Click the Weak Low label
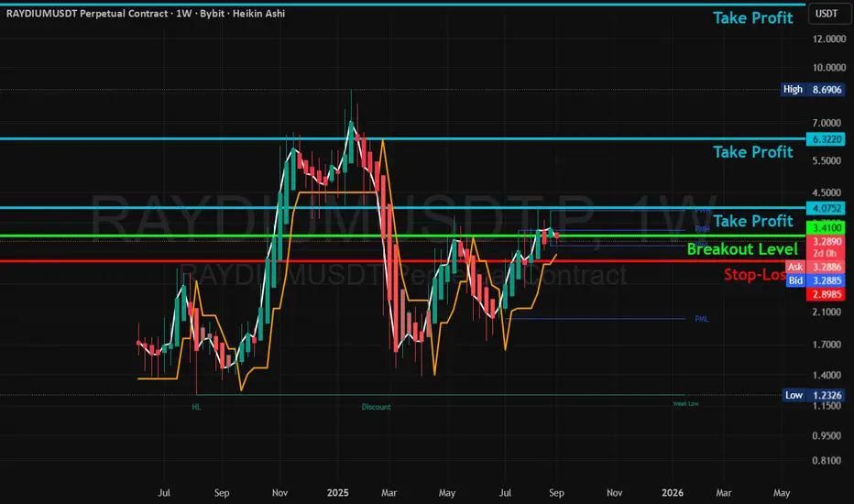Image resolution: width=854 pixels, height=504 pixels. (x=685, y=404)
